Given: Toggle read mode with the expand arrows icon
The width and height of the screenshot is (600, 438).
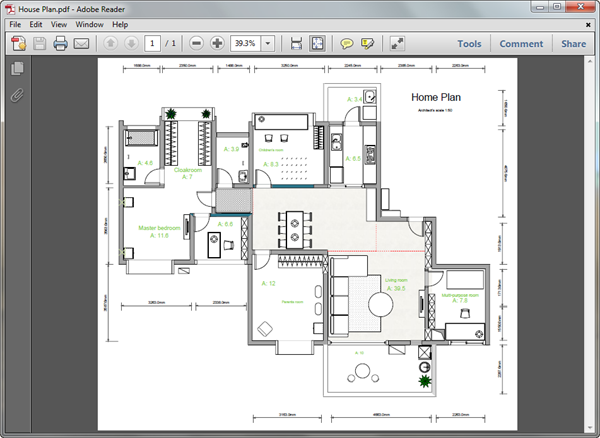Looking at the screenshot, I should (x=397, y=44).
